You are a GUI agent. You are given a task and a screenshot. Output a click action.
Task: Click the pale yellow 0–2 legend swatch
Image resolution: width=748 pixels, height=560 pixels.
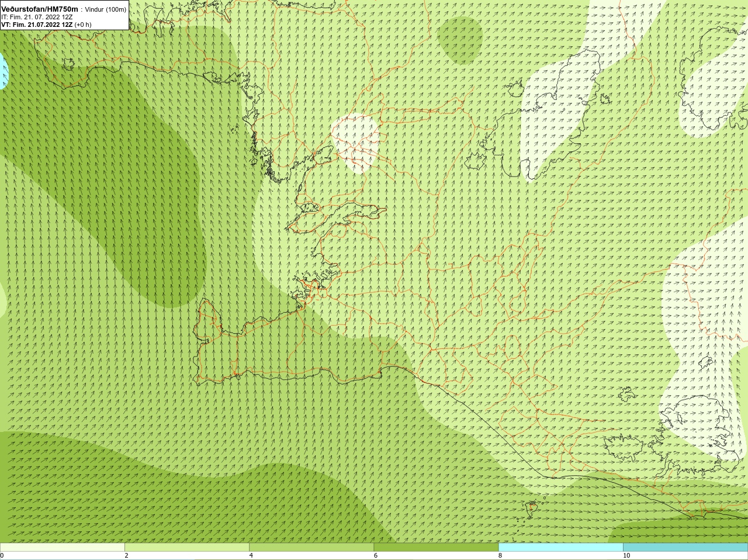coord(62,547)
